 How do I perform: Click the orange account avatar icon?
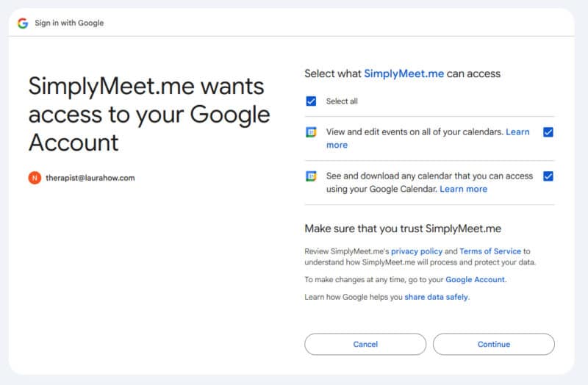pyautogui.click(x=35, y=178)
